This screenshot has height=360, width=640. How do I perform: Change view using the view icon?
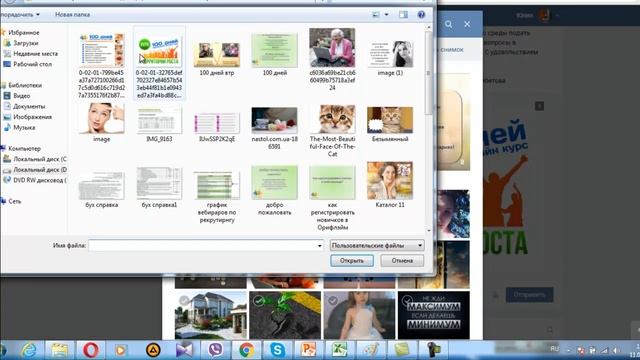(376, 15)
